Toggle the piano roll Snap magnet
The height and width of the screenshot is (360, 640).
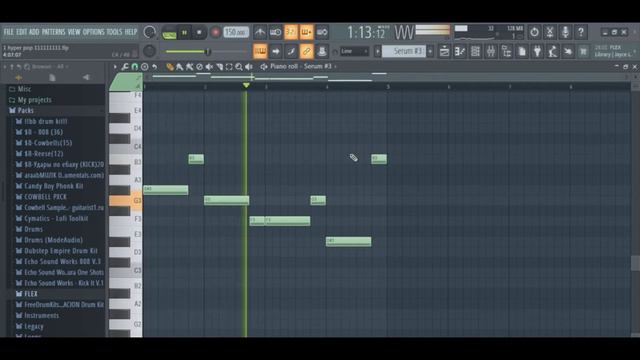point(134,67)
